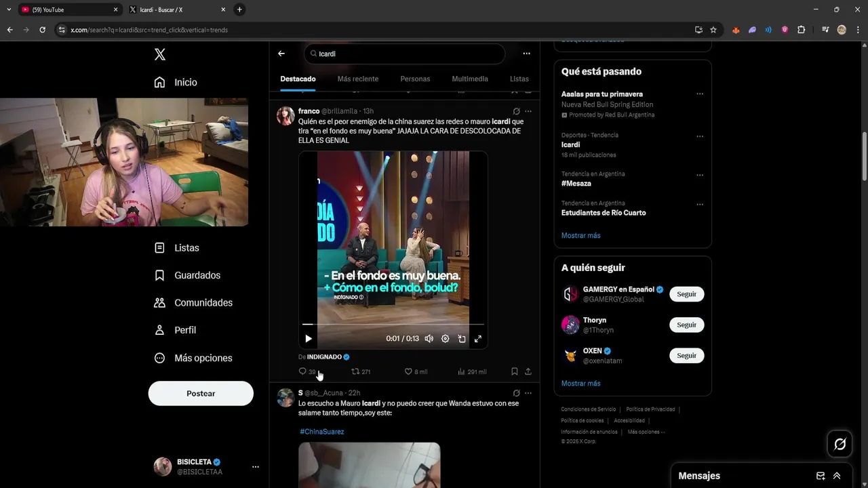
Task: Open video settings gear
Action: 446,339
